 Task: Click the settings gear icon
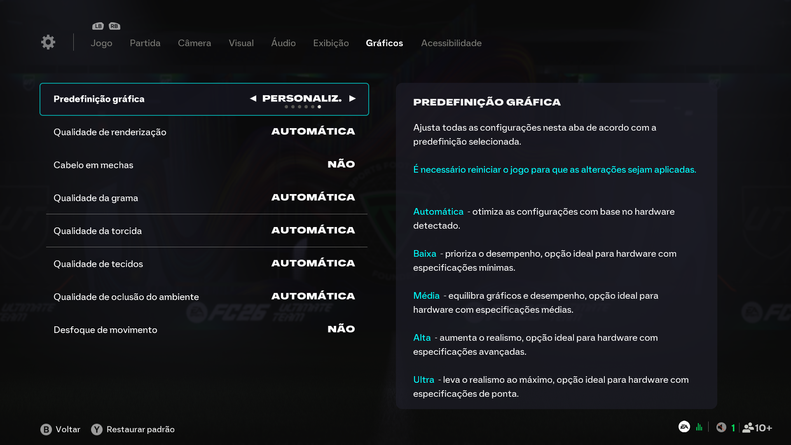(x=48, y=42)
